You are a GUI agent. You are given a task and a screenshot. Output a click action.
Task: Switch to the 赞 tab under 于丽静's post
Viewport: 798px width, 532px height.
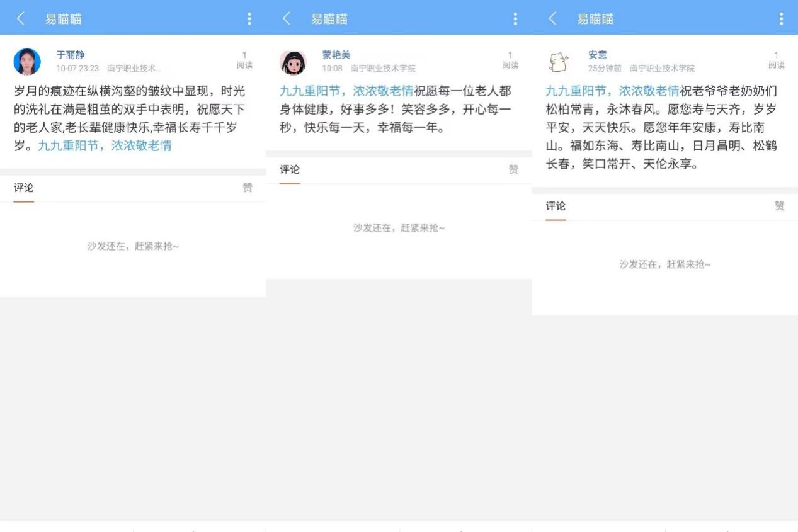pos(248,188)
